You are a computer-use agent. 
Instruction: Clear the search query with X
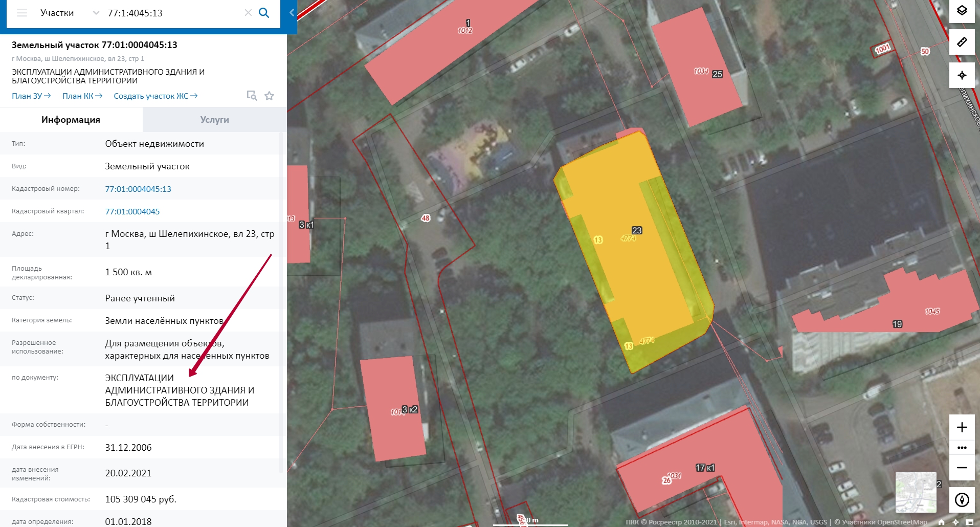pyautogui.click(x=248, y=13)
